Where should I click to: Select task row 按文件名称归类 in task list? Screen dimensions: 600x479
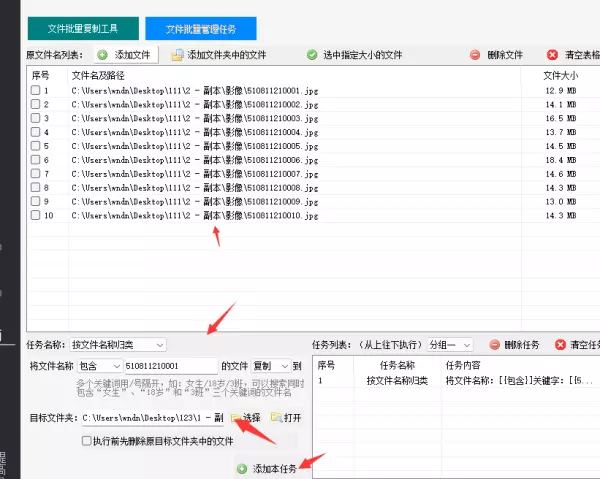(397, 381)
